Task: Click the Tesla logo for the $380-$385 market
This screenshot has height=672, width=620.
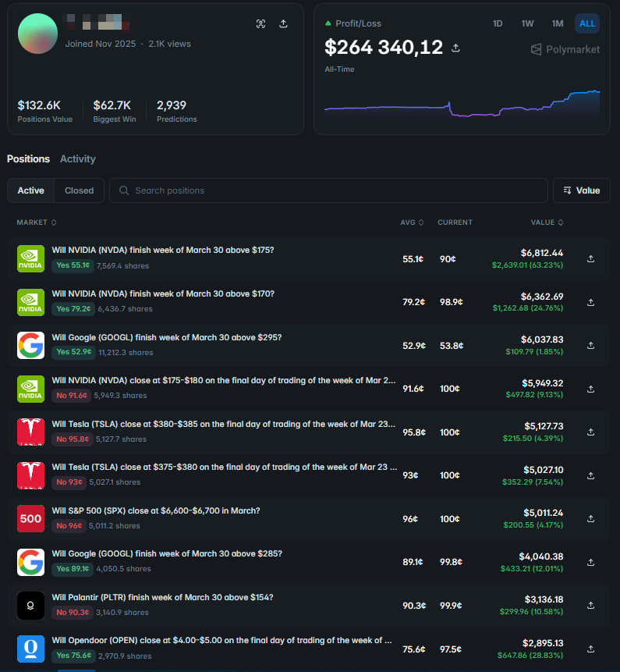Action: 31,432
